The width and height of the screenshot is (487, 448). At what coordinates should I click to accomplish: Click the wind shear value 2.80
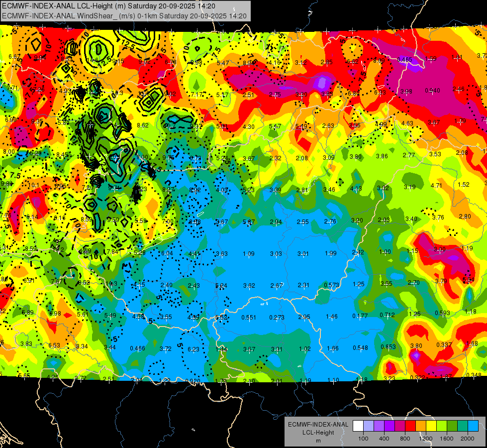tap(465, 217)
